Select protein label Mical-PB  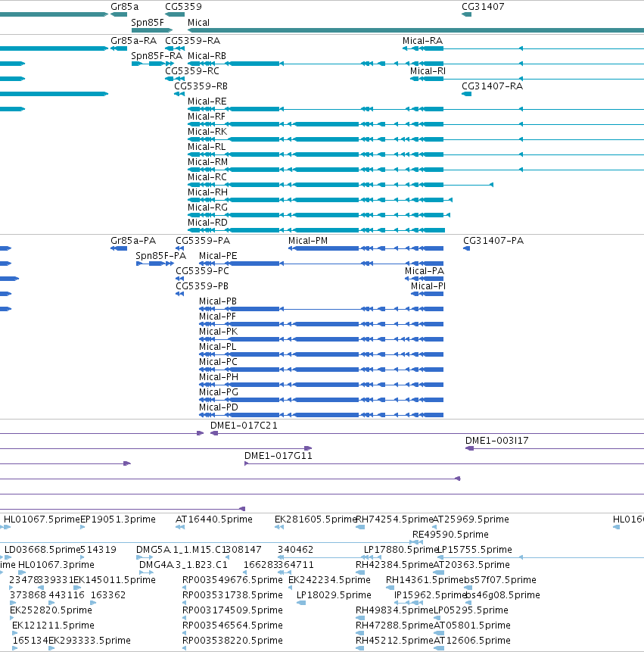pyautogui.click(x=218, y=301)
